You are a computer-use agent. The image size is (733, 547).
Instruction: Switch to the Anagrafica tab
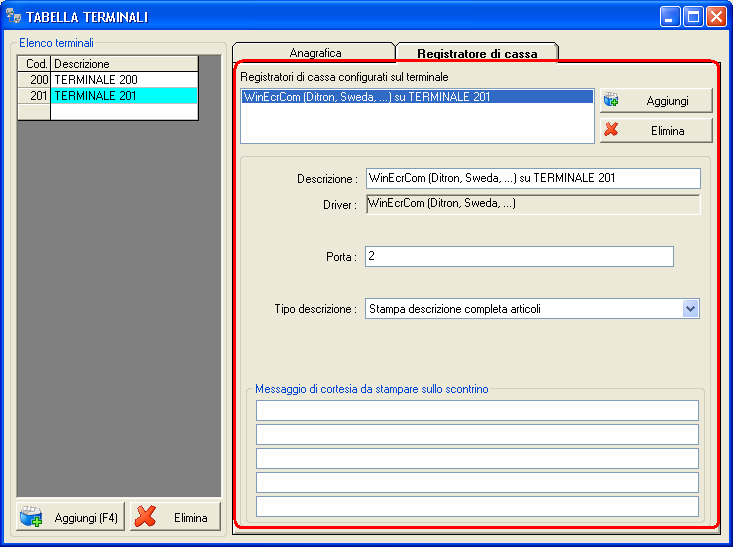tap(314, 52)
